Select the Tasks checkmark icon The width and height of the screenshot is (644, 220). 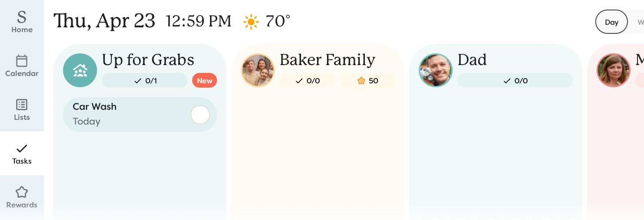[22, 149]
